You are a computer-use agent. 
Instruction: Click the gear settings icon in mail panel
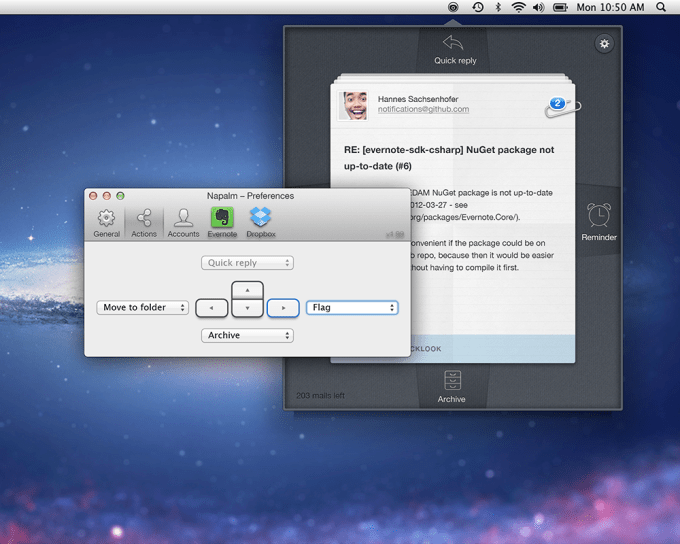pyautogui.click(x=603, y=44)
